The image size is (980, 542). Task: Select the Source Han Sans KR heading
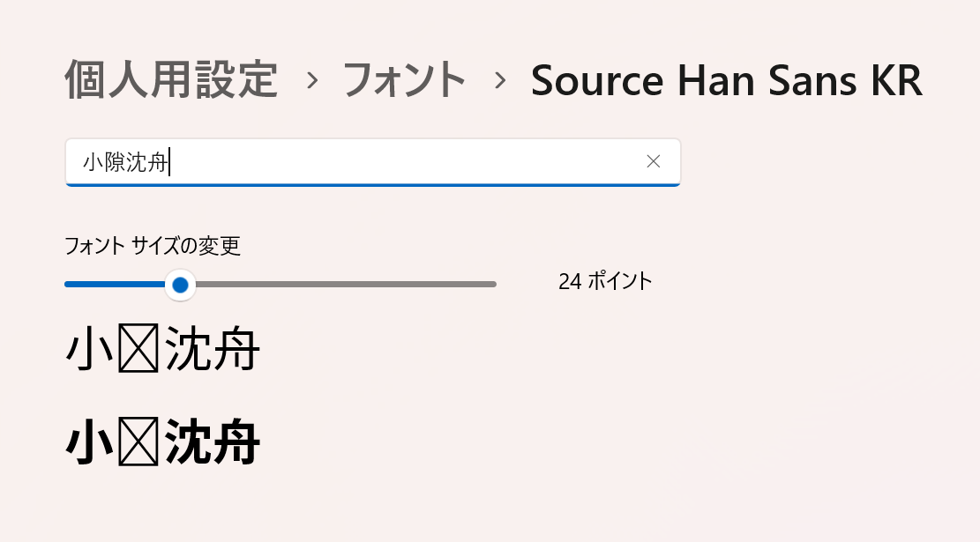click(x=727, y=80)
